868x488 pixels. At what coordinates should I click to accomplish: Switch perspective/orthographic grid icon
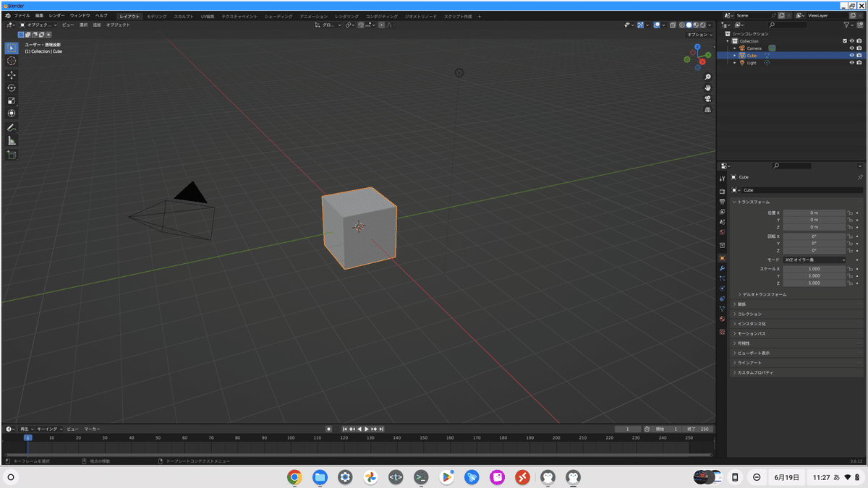(707, 110)
